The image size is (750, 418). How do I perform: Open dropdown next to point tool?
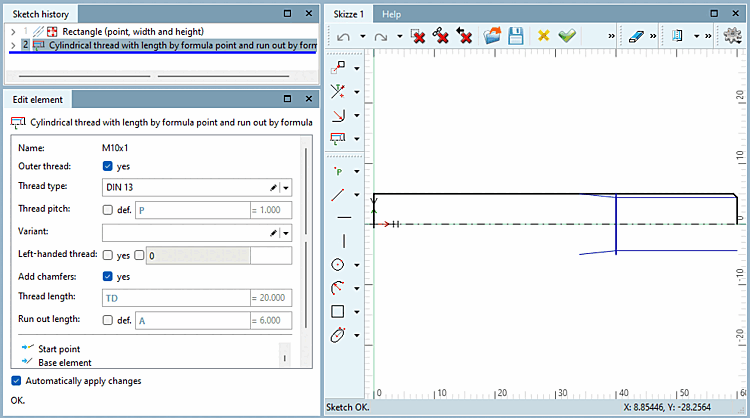coord(357,171)
